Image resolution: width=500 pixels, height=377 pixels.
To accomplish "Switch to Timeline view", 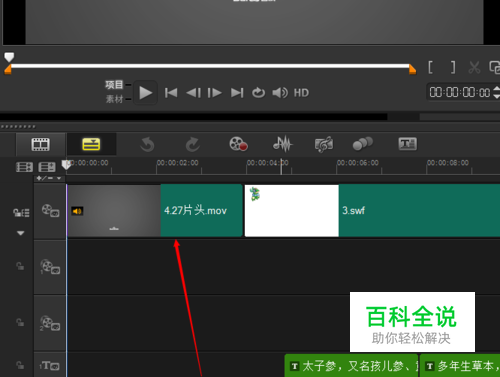I will (91, 144).
